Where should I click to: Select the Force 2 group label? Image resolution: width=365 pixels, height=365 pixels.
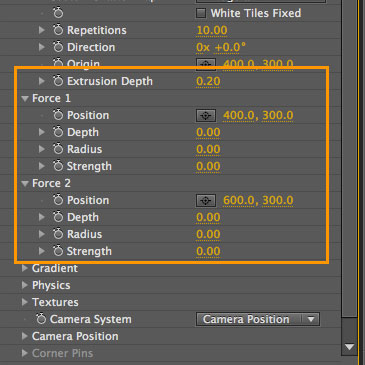51,183
